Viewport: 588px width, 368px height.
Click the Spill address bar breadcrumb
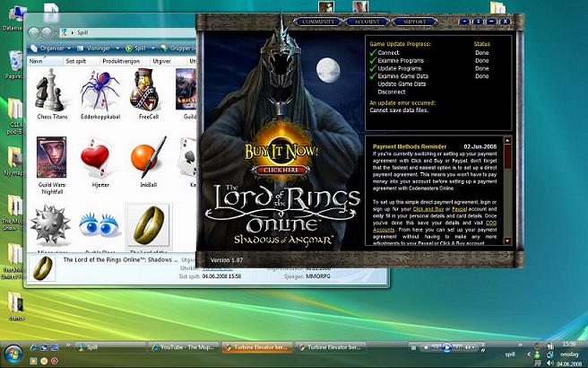82,32
